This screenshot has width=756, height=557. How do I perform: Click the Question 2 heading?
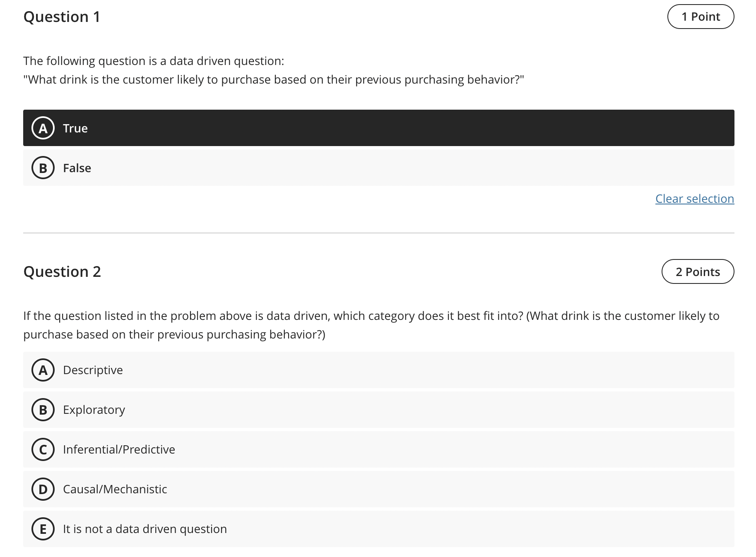point(62,271)
